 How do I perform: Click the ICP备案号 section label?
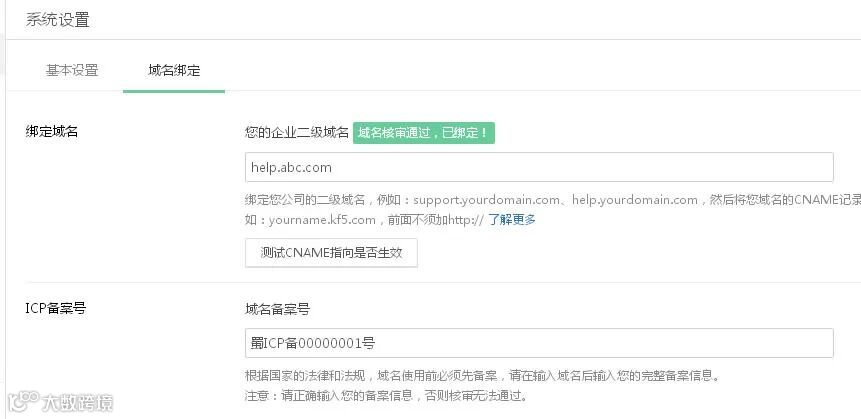(x=55, y=308)
